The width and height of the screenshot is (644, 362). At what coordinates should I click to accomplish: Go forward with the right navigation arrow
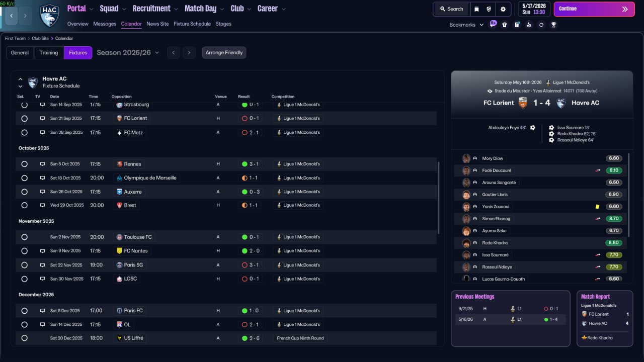pyautogui.click(x=26, y=16)
